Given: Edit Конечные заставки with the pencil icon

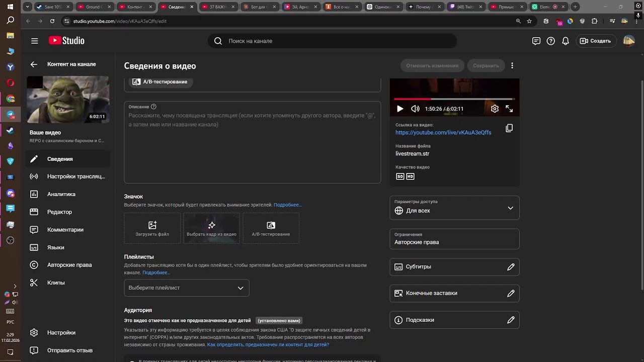Looking at the screenshot, I should [x=511, y=293].
